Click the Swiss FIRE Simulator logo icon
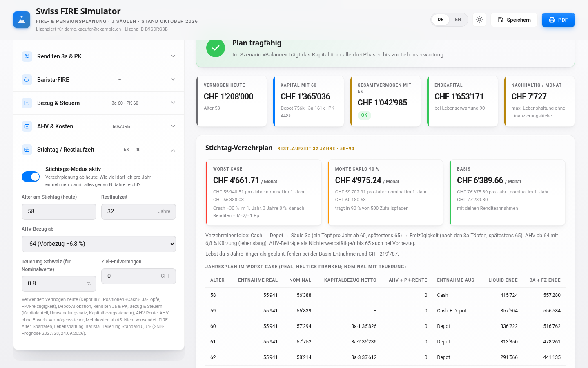Screen dimensions: 588x368 [x=22, y=20]
